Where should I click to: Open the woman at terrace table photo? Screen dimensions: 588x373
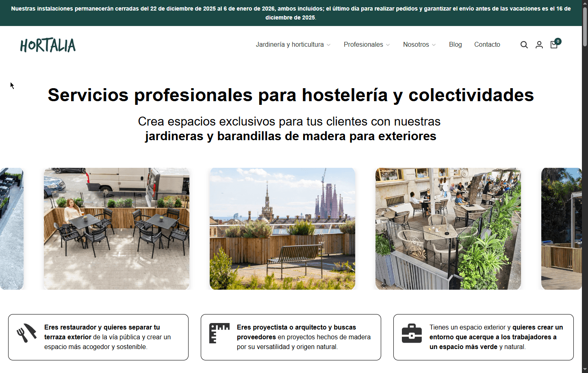[x=117, y=229]
